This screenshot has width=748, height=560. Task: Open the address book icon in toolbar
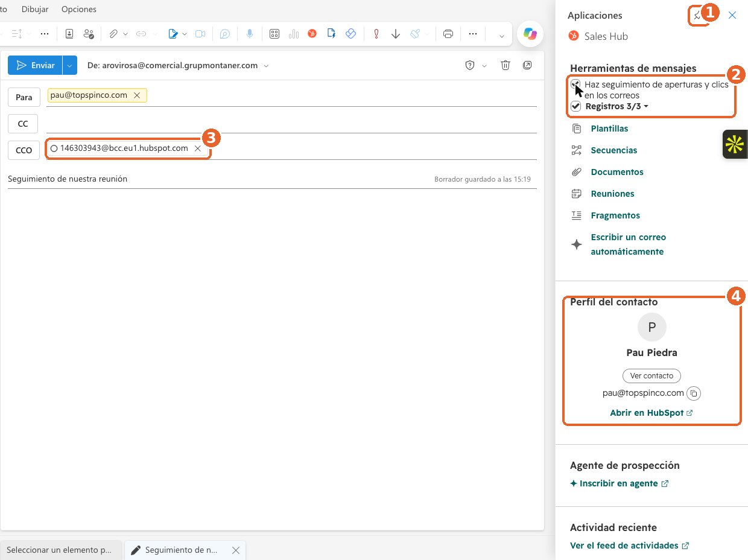coord(69,34)
